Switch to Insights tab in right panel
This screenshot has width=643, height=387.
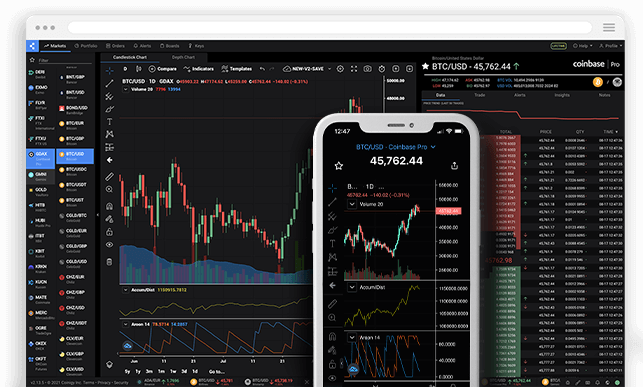point(562,95)
